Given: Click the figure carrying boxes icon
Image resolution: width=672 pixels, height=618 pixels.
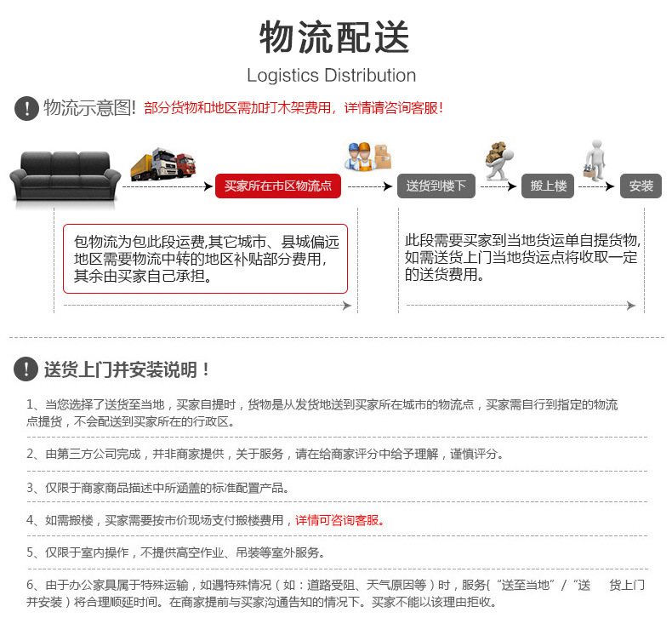Looking at the screenshot, I should (499, 161).
